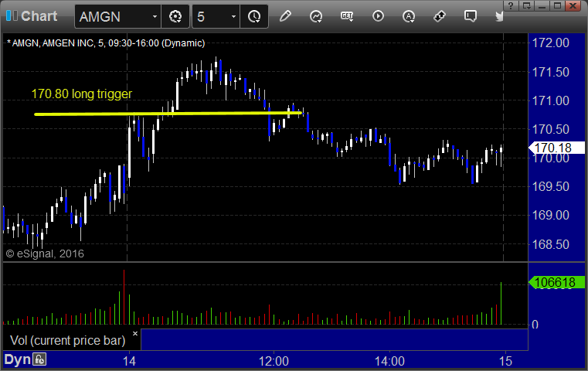Image resolution: width=588 pixels, height=371 pixels.
Task: Click the window options menu button
Action: point(526,5)
